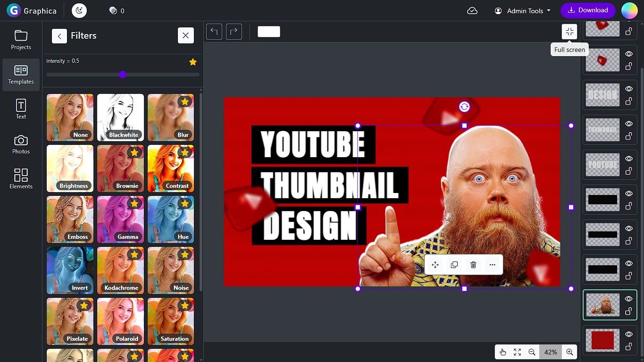This screenshot has width=644, height=362.
Task: Hide the DESIGN text layer
Action: click(629, 89)
